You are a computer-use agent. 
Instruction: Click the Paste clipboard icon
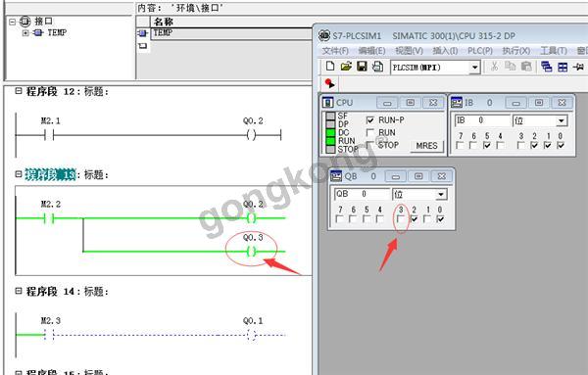[527, 67]
